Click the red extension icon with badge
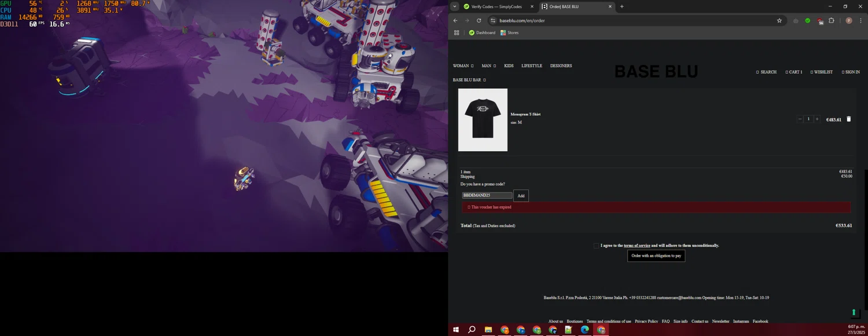The height and width of the screenshot is (336, 868). coord(819,21)
